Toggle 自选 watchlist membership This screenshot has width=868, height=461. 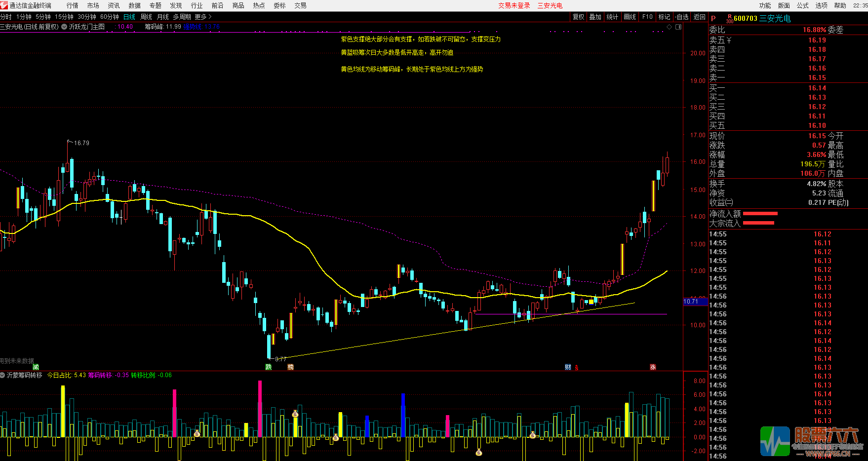[x=682, y=17]
